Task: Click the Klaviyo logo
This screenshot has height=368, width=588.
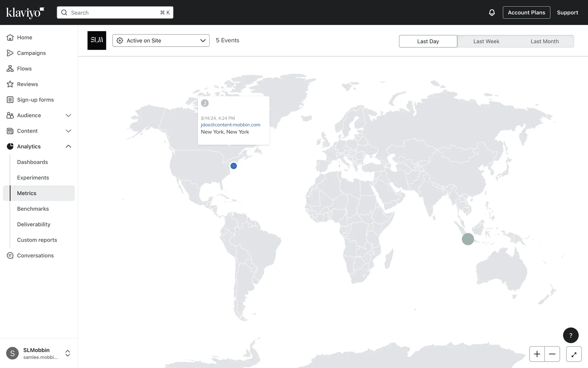Action: pyautogui.click(x=25, y=13)
